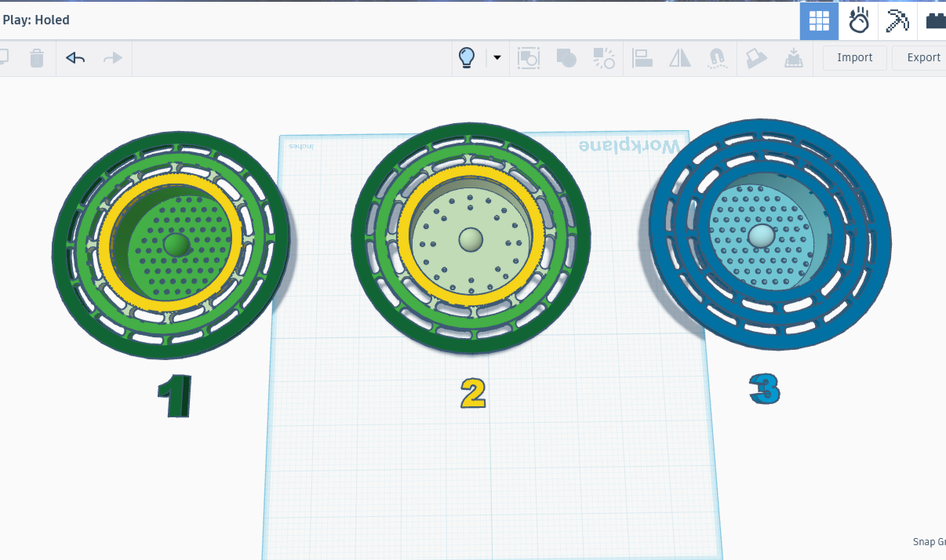Open the Bricks mode icon
Image resolution: width=946 pixels, height=560 pixels.
click(935, 20)
